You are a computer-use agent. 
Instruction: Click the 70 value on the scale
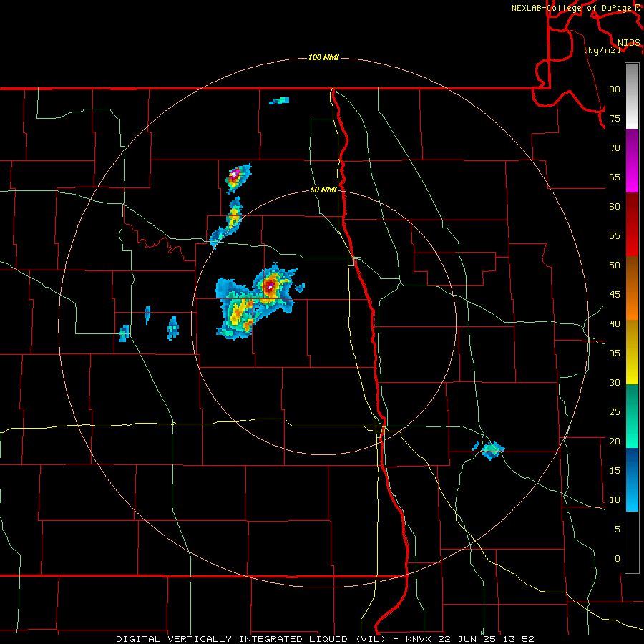coord(615,148)
